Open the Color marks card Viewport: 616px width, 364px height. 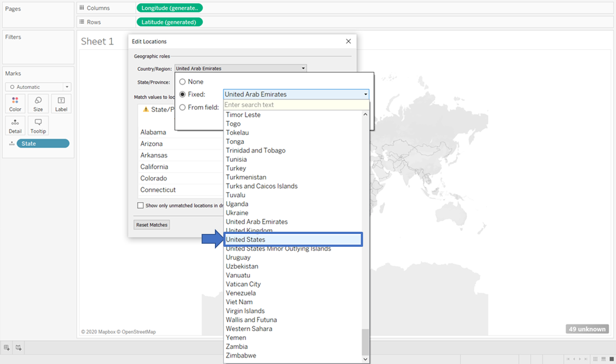(x=15, y=103)
